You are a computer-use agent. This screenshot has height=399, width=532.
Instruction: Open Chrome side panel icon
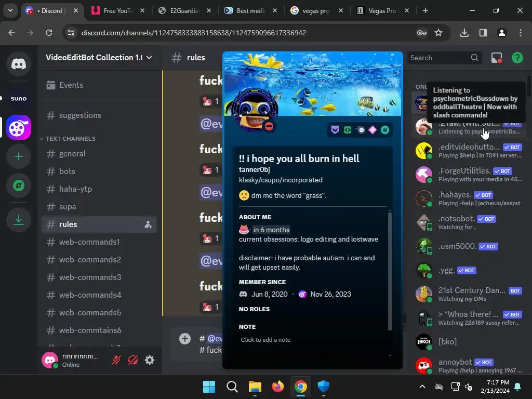483,33
